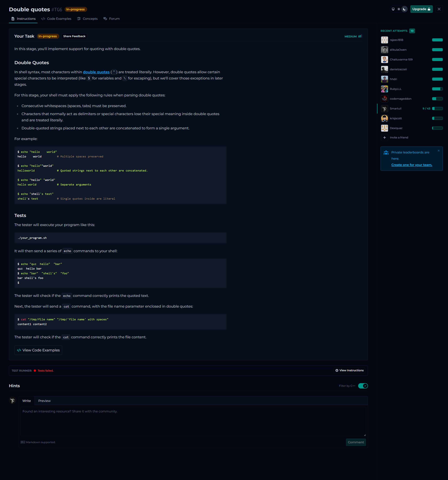Select the dark theme moon icon
The width and height of the screenshot is (448, 480).
pos(404,9)
